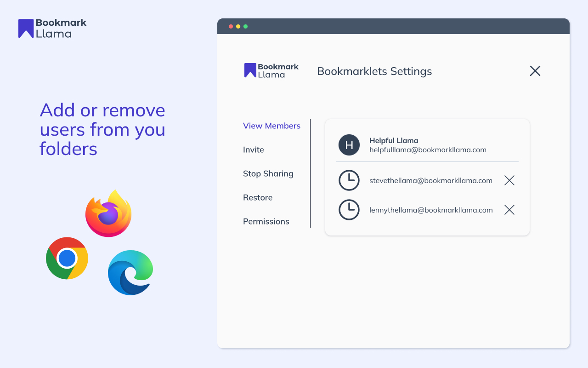
Task: Click the yellow window minimize dot
Action: point(238,26)
